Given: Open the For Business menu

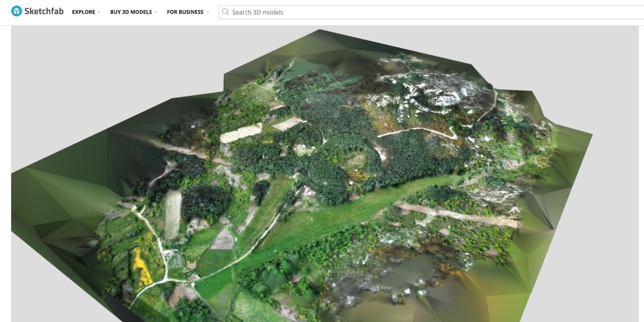Looking at the screenshot, I should (185, 12).
